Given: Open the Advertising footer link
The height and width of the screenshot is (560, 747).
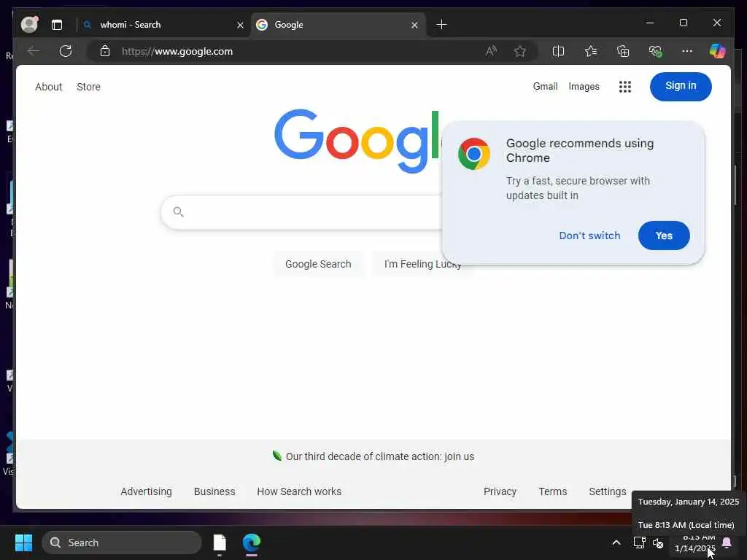Looking at the screenshot, I should [146, 491].
